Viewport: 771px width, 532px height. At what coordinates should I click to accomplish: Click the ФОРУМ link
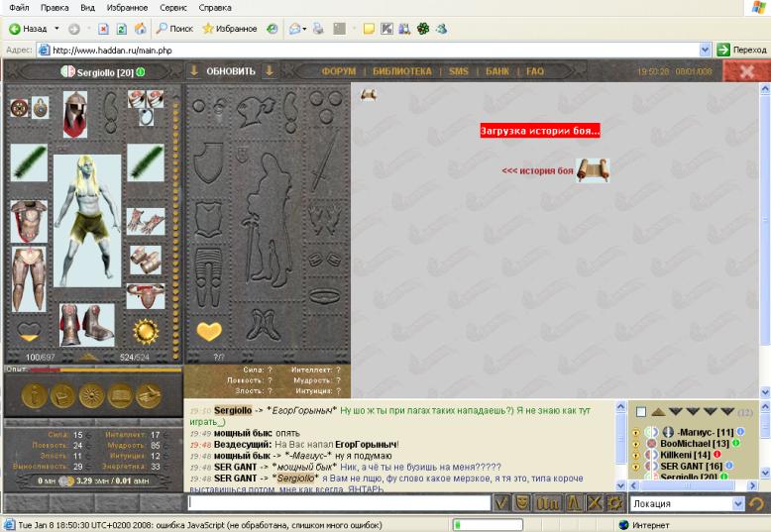338,71
